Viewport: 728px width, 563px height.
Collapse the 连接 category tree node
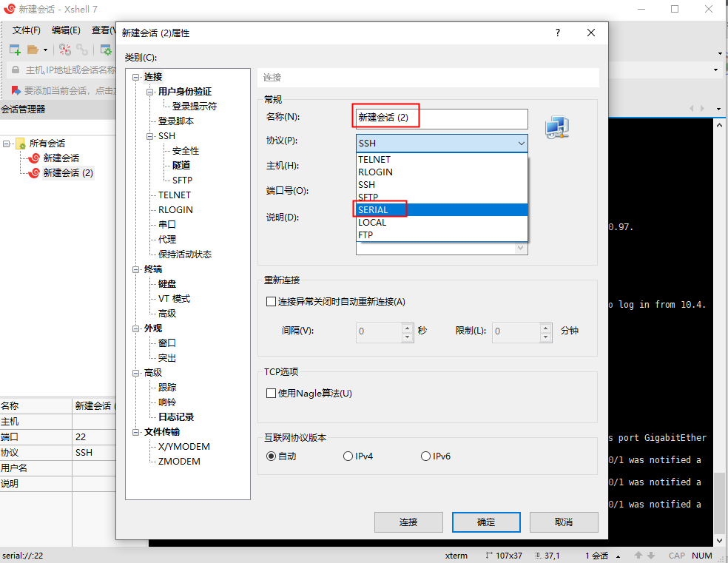click(135, 76)
